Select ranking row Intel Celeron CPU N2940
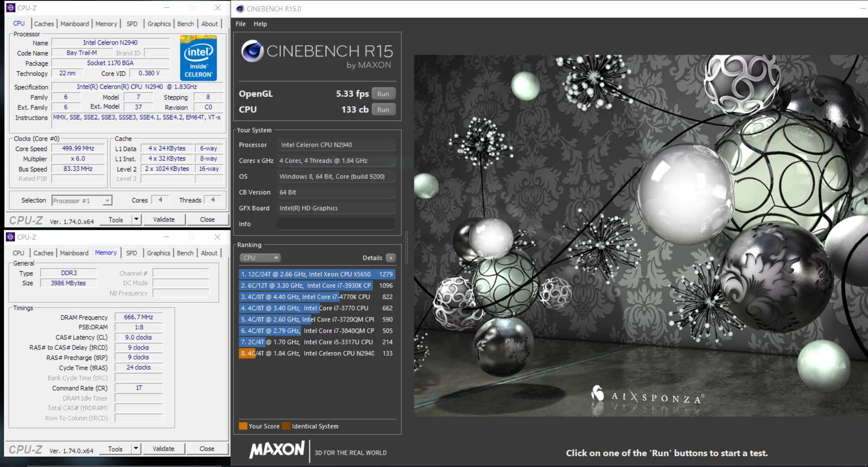Image resolution: width=868 pixels, height=467 pixels. coord(317,353)
